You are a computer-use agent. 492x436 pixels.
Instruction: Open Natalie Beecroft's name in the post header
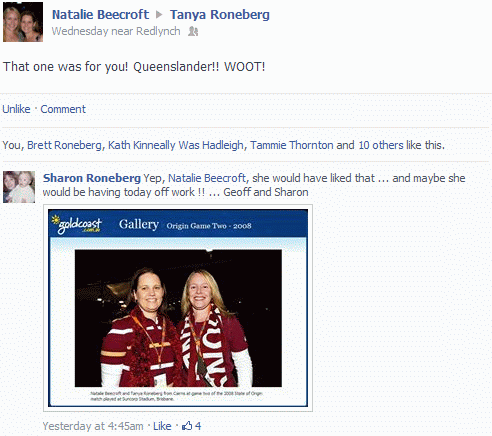[100, 14]
